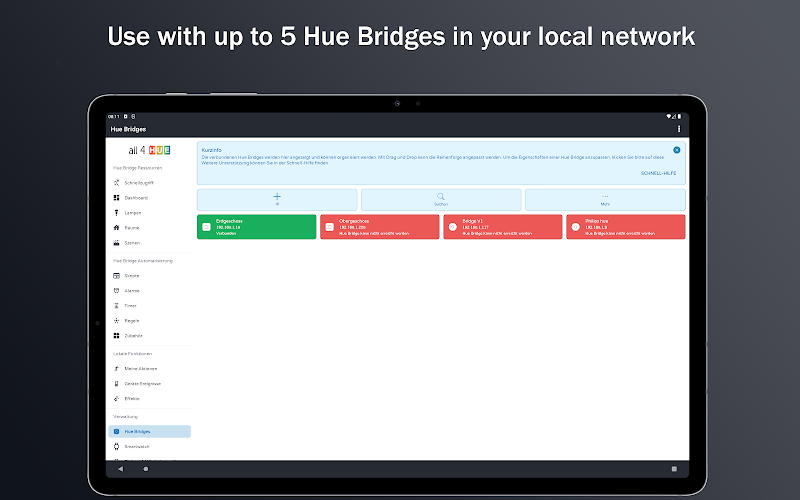Close the Kurzinfo info box
Viewport: 800px width, 500px height.
point(677,150)
